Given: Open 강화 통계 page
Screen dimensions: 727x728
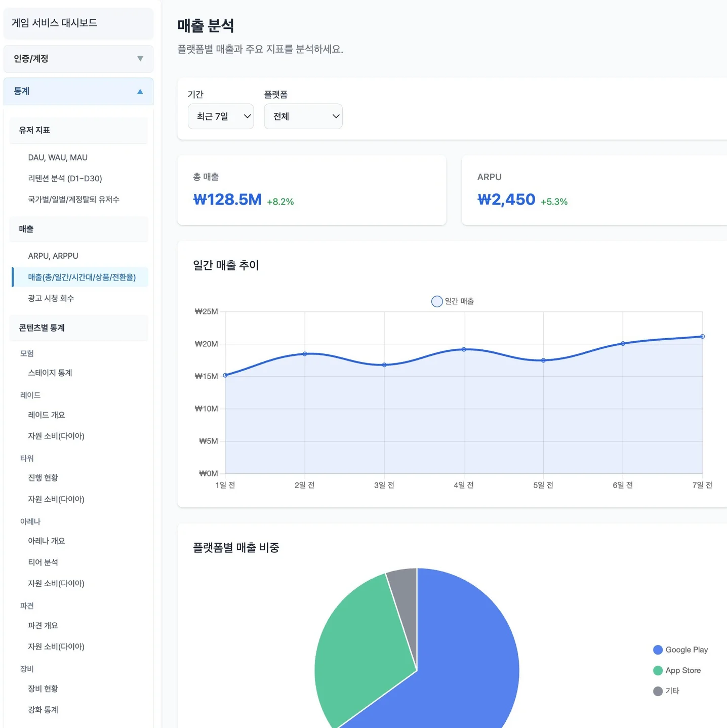Looking at the screenshot, I should [x=43, y=710].
